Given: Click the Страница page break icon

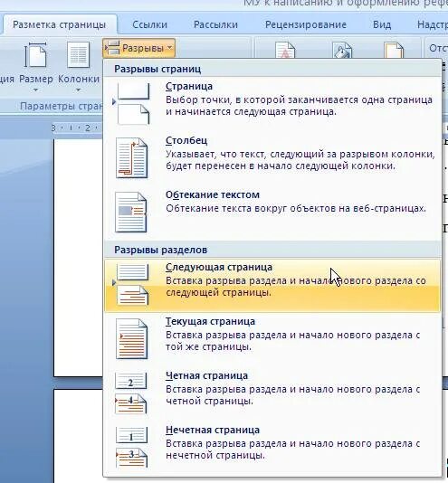Looking at the screenshot, I should tap(132, 103).
